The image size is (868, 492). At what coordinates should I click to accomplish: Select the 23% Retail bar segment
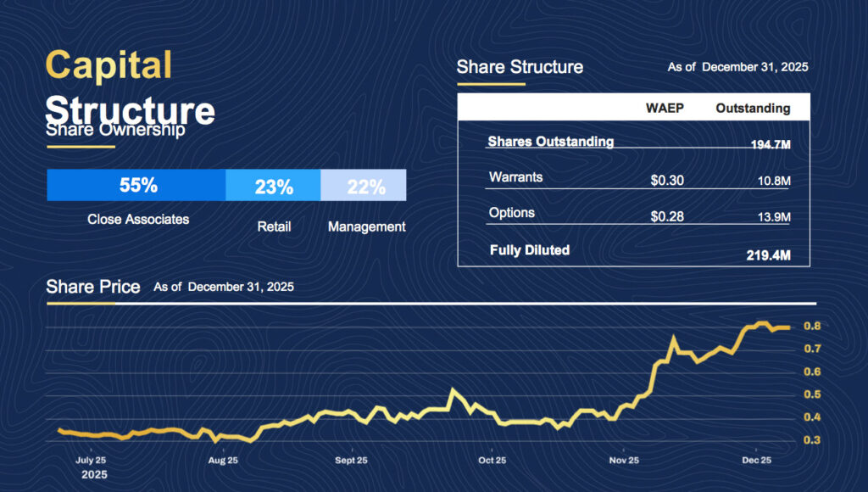(273, 186)
